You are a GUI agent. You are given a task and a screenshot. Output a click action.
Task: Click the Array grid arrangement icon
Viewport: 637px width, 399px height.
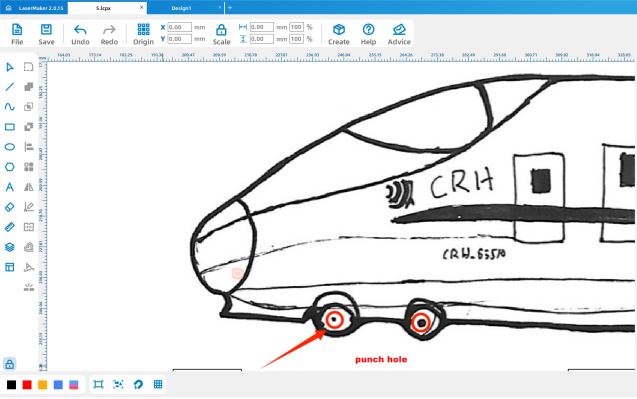tap(28, 167)
